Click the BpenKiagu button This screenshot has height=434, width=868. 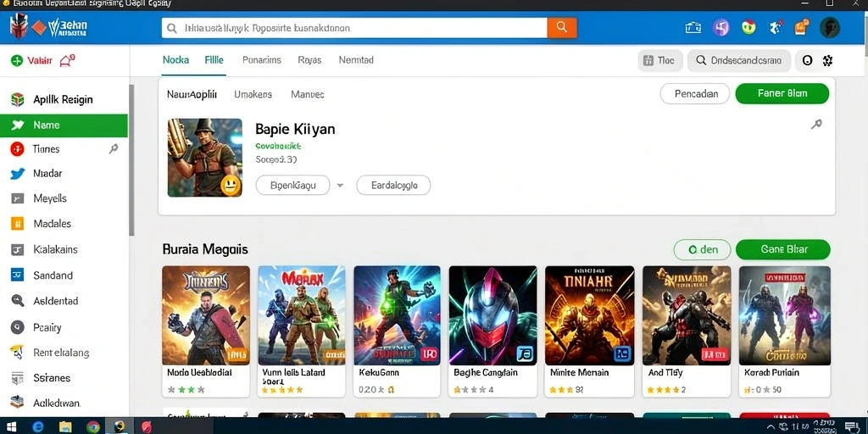[292, 186]
